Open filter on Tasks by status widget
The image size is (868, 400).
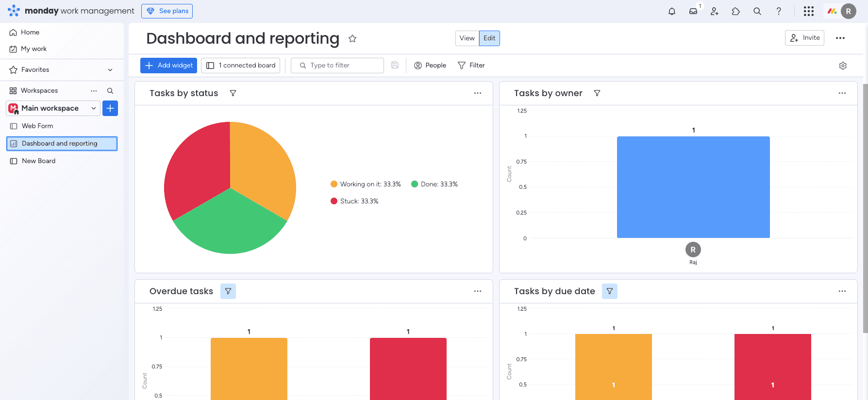click(x=233, y=93)
